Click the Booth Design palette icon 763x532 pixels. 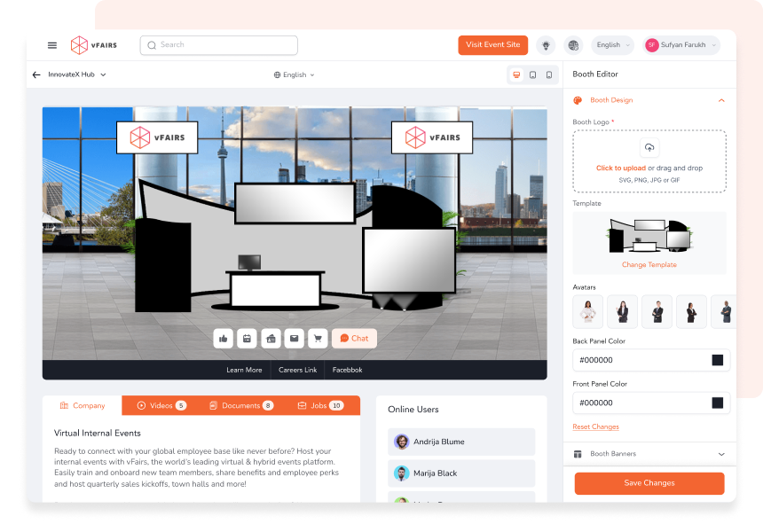click(x=578, y=100)
